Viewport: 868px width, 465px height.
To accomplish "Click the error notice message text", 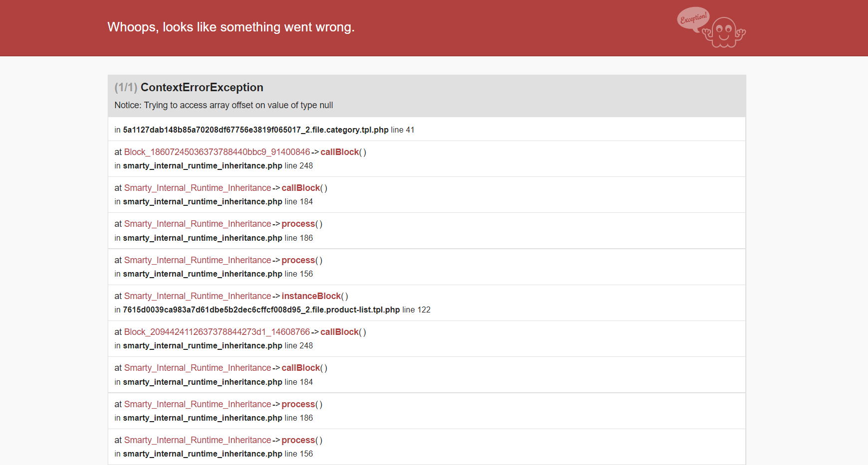I will tap(223, 105).
